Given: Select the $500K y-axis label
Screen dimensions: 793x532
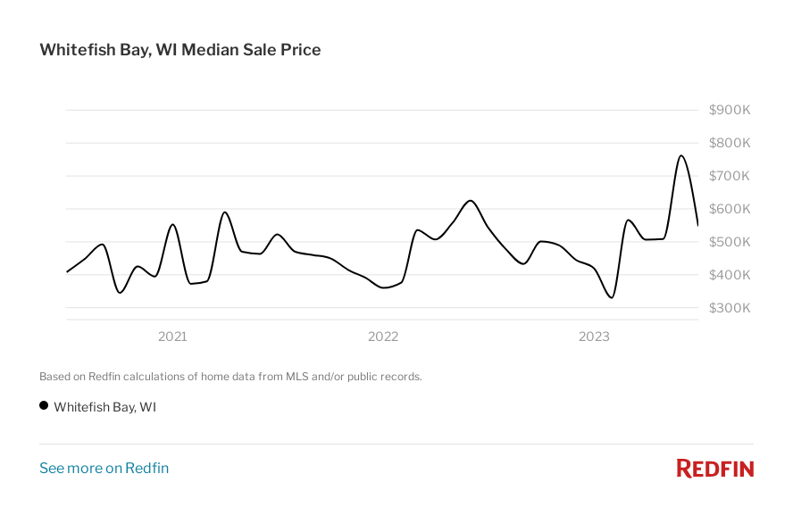Looking at the screenshot, I should pyautogui.click(x=729, y=242).
